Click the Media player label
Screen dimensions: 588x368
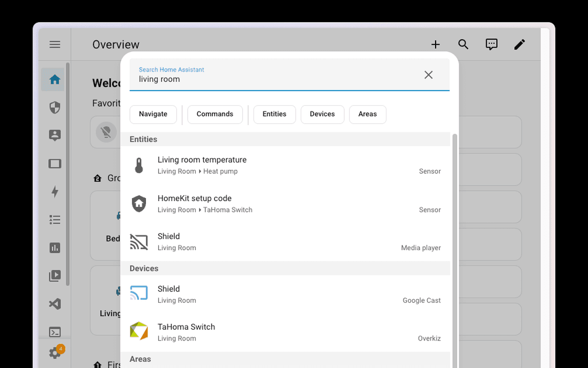coord(421,248)
